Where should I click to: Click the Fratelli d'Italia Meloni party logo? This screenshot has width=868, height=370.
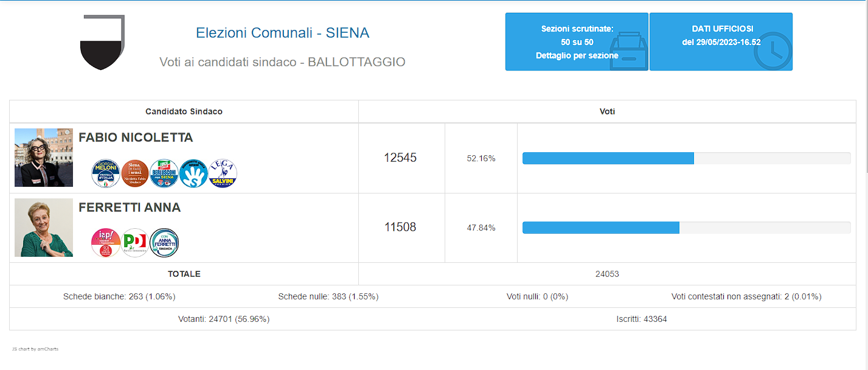point(106,173)
